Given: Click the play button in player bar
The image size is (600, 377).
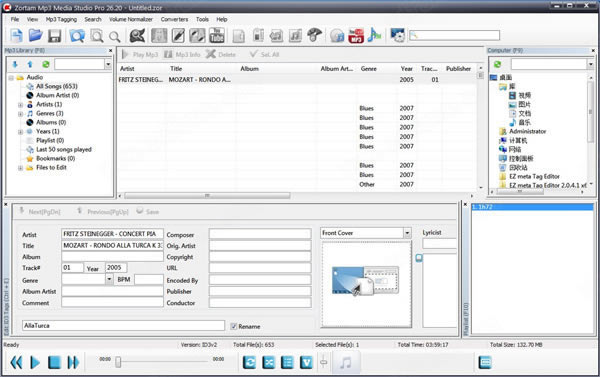Looking at the screenshot, I should [35, 362].
